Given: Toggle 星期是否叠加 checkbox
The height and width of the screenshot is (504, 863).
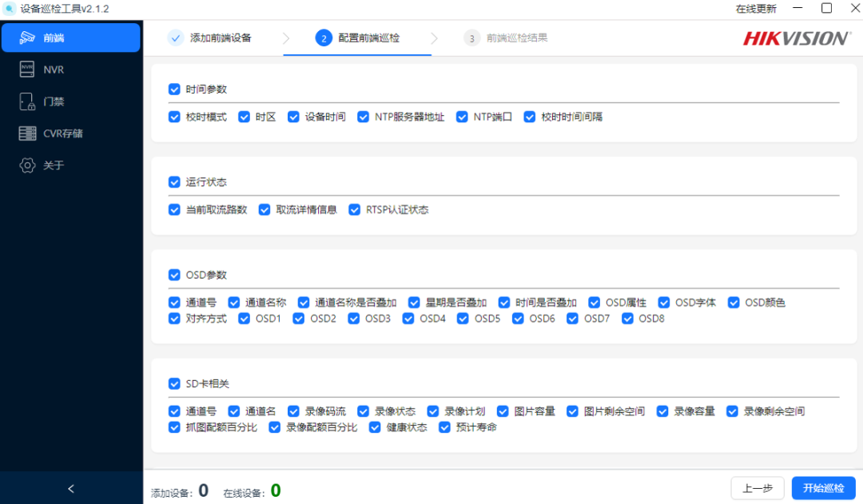Looking at the screenshot, I should 414,303.
